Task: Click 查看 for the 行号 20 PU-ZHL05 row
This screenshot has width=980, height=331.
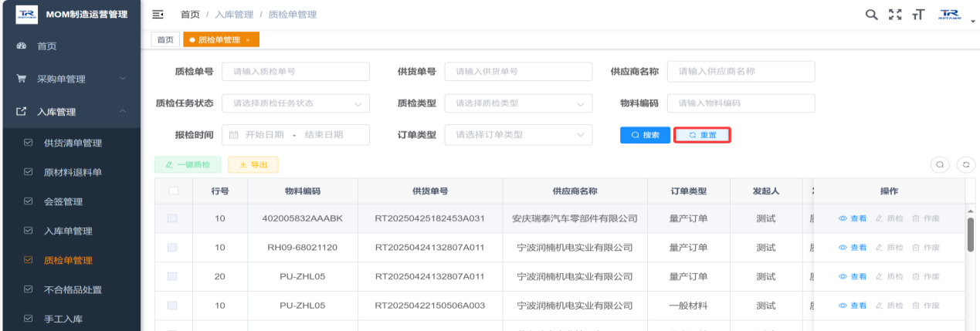Action: click(x=853, y=276)
